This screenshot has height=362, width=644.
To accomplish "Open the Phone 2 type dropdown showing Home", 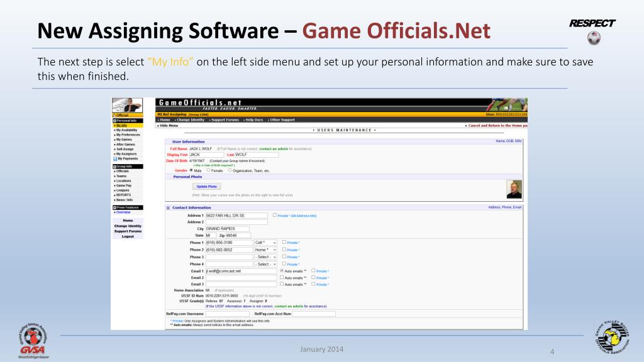I will coord(265,250).
